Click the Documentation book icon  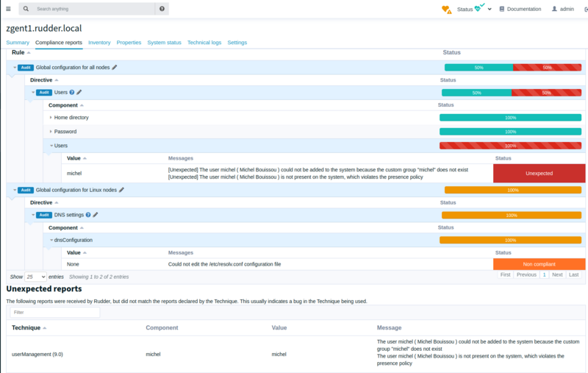502,9
